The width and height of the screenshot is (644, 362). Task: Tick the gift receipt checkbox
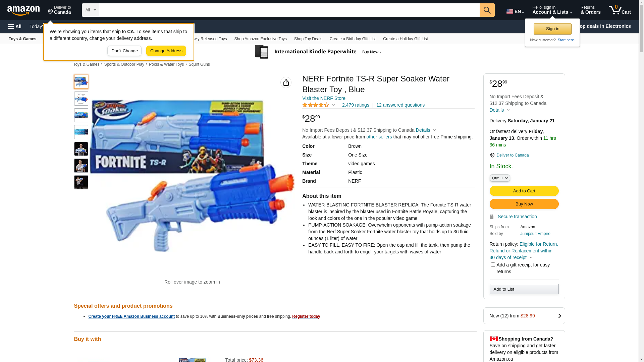point(493,265)
